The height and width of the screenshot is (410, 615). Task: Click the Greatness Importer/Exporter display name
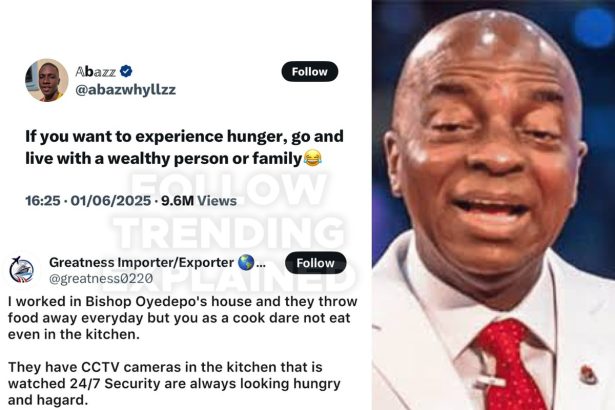tap(141, 262)
